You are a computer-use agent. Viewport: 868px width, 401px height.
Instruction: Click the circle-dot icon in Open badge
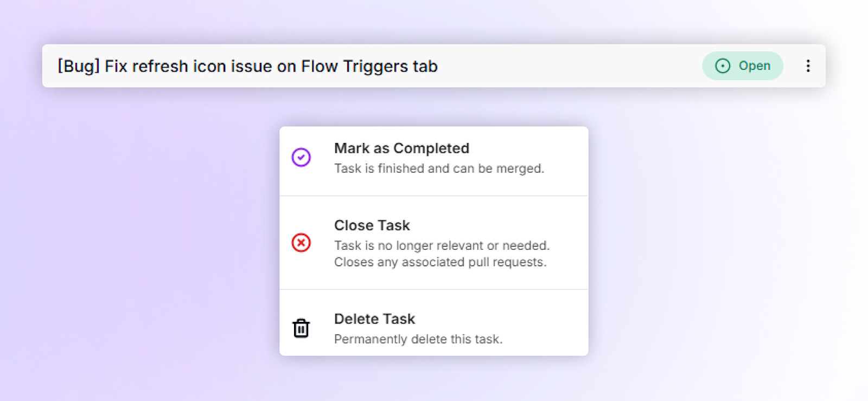pyautogui.click(x=723, y=66)
